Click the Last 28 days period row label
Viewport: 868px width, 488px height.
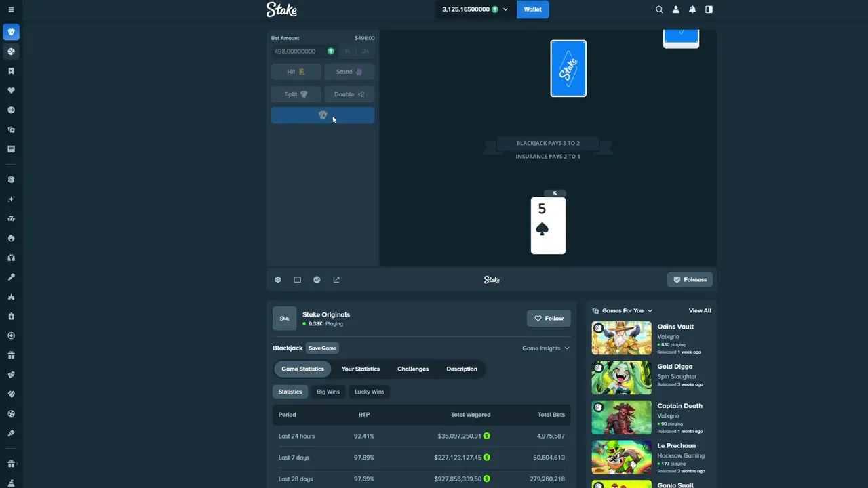point(296,479)
